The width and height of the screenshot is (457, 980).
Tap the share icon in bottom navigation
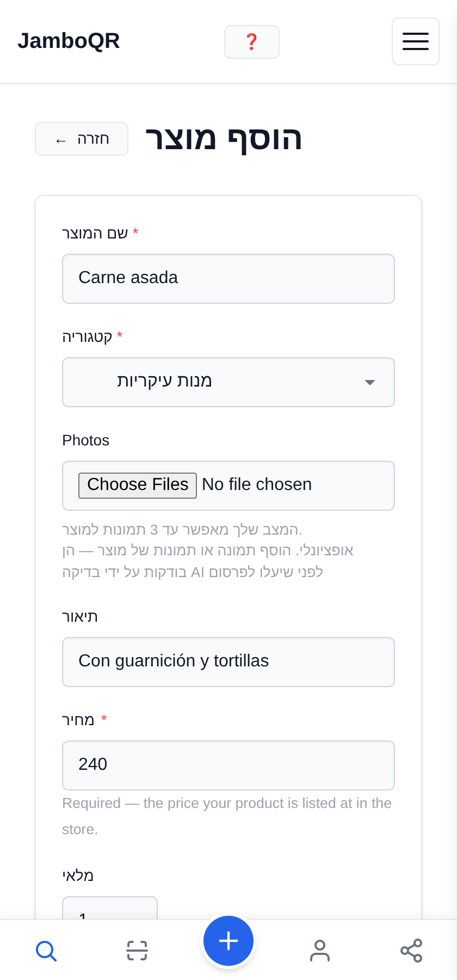411,951
